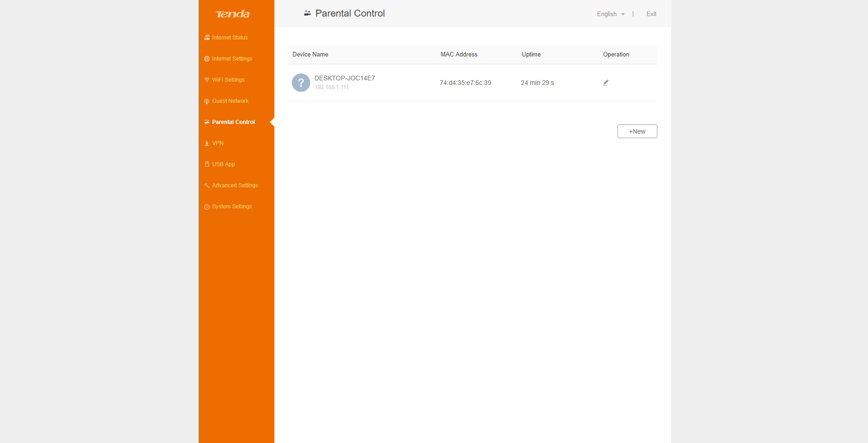Click the Advanced Settings wrench icon
The image size is (868, 443).
(207, 185)
